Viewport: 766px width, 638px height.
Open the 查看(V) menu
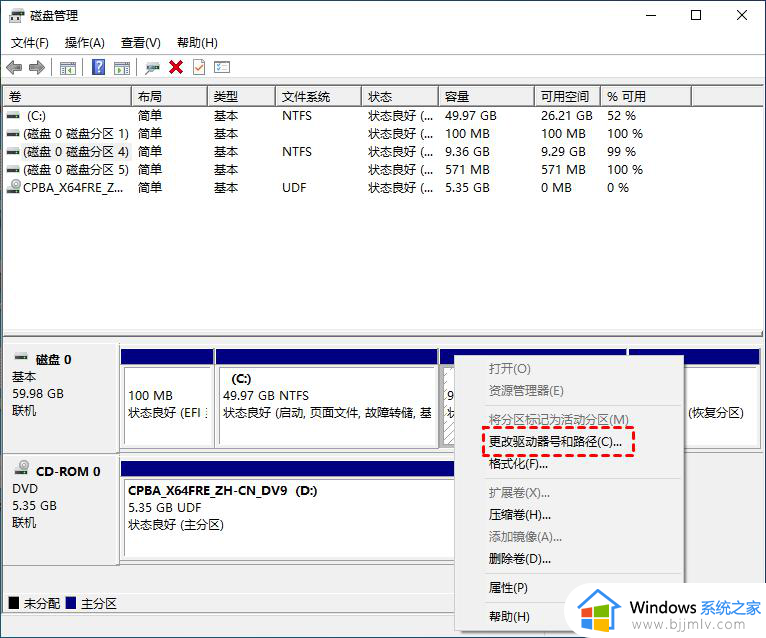(x=141, y=43)
